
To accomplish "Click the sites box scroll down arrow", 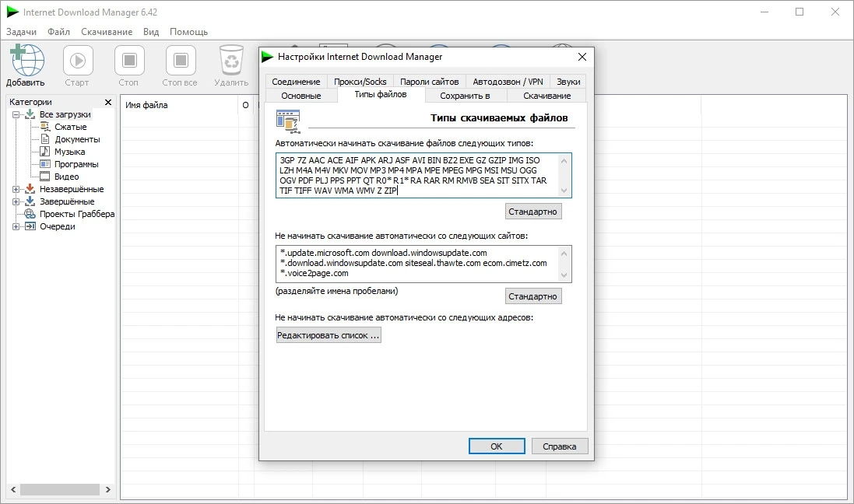I will tap(564, 275).
